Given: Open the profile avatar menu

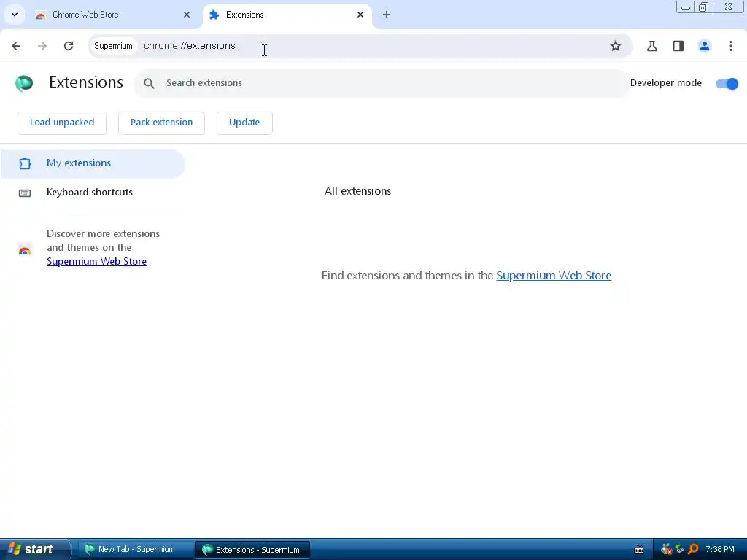Looking at the screenshot, I should pos(705,46).
